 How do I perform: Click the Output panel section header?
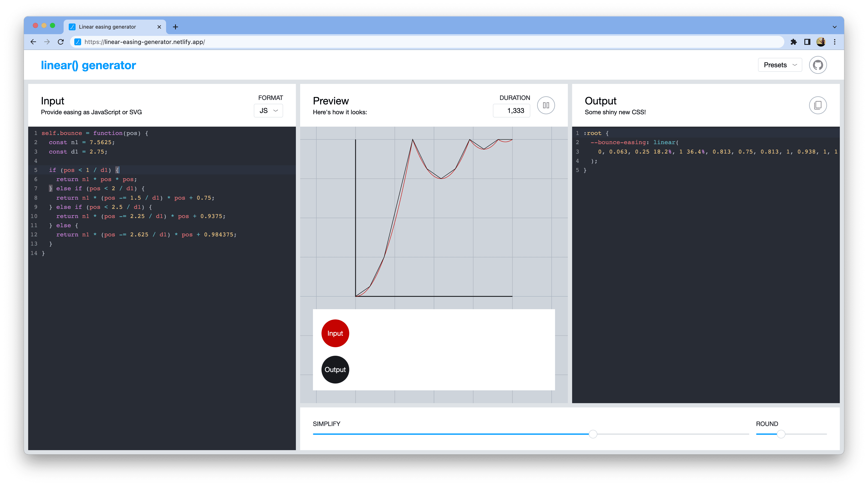point(600,100)
